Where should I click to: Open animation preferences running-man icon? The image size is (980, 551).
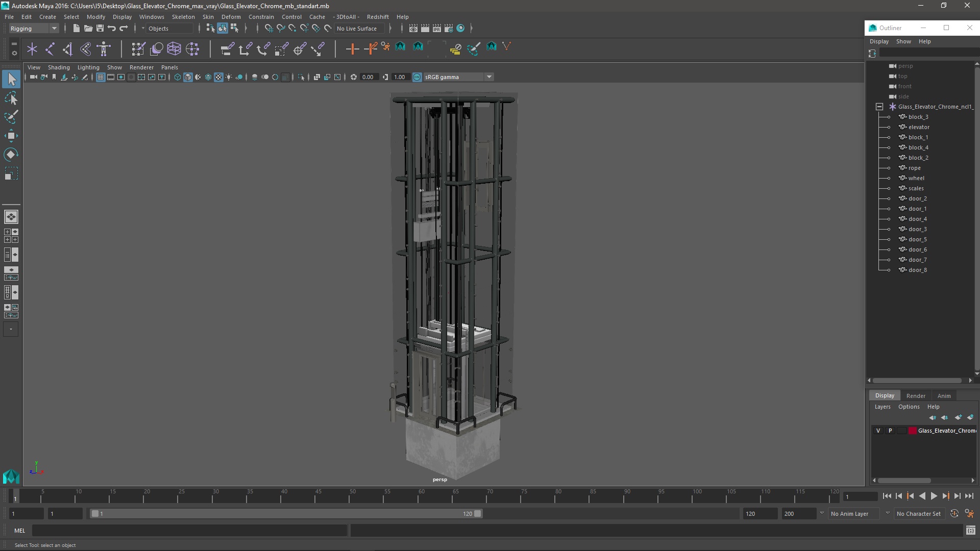(x=969, y=514)
